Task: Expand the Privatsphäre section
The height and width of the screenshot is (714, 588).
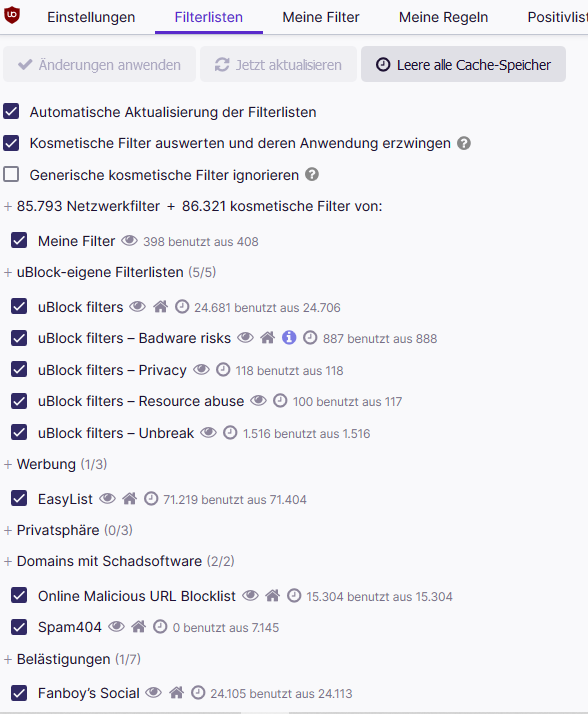Action: [8, 530]
